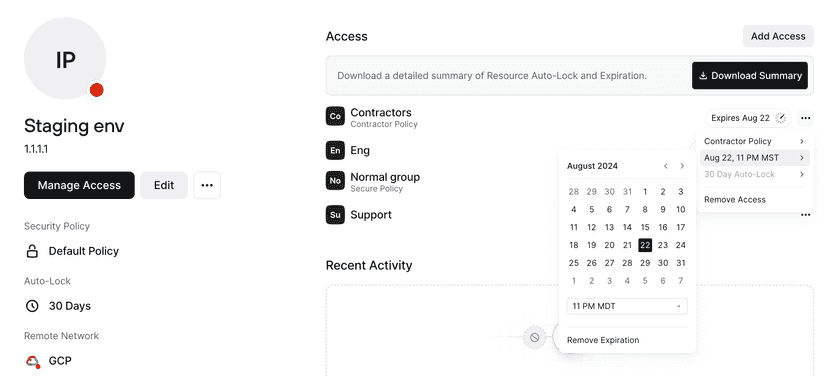Expand the Contractor Policy submenu
The image size is (840, 376).
coord(754,141)
